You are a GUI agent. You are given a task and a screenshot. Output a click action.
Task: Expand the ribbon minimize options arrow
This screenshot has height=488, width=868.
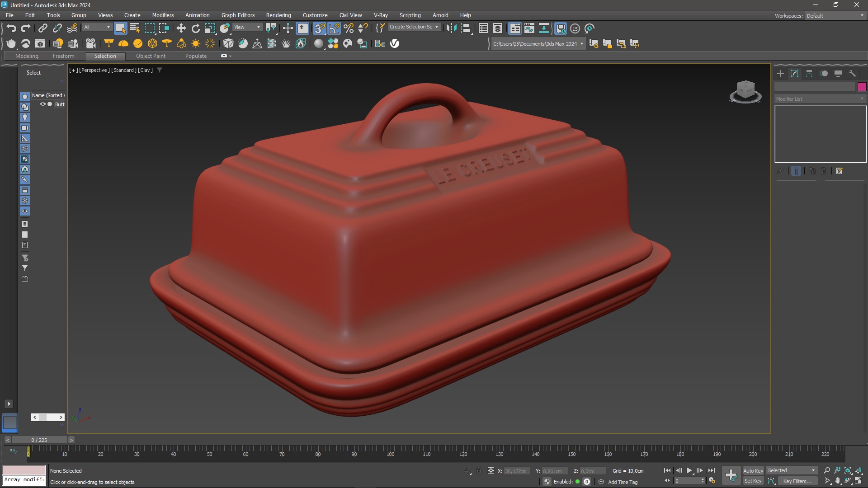231,56
